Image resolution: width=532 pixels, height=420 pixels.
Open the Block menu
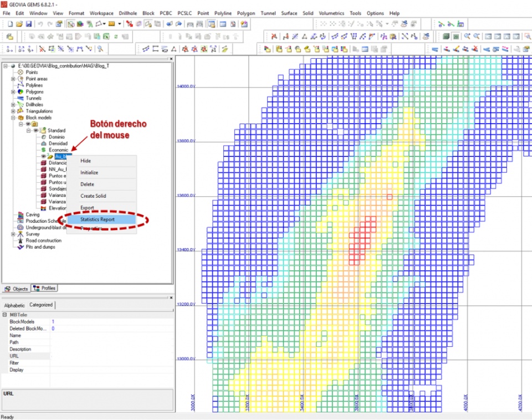pyautogui.click(x=149, y=13)
